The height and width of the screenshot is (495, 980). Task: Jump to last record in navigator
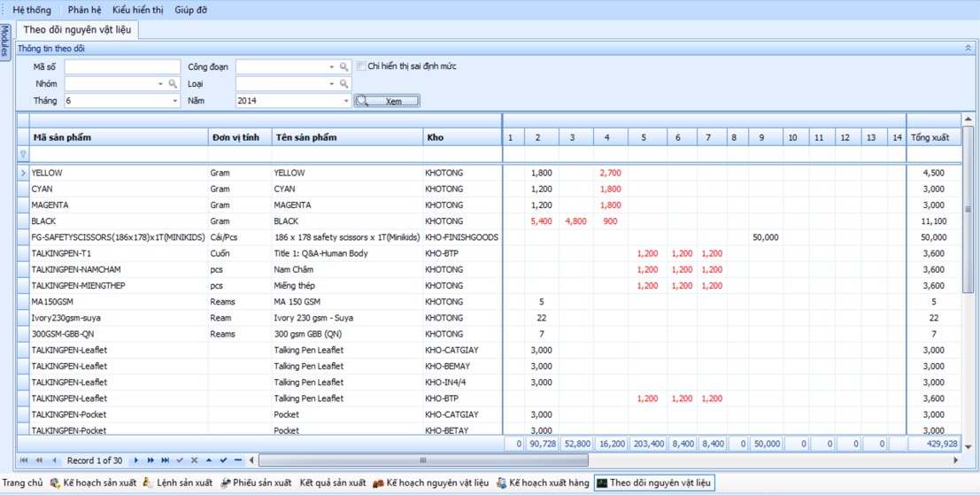(x=165, y=460)
